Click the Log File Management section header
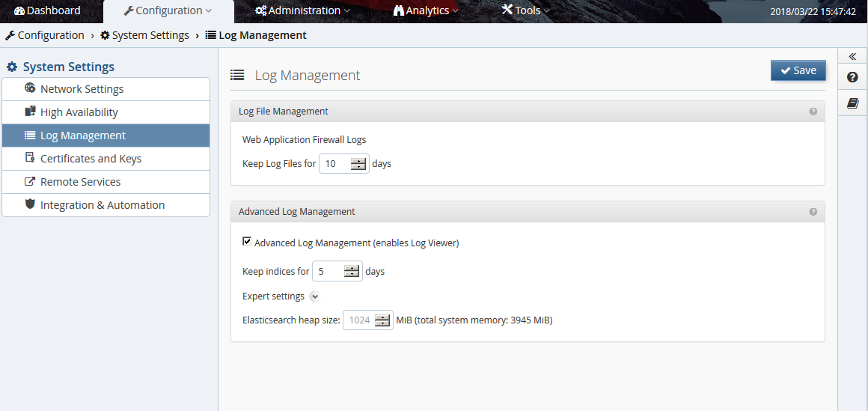 (x=528, y=112)
